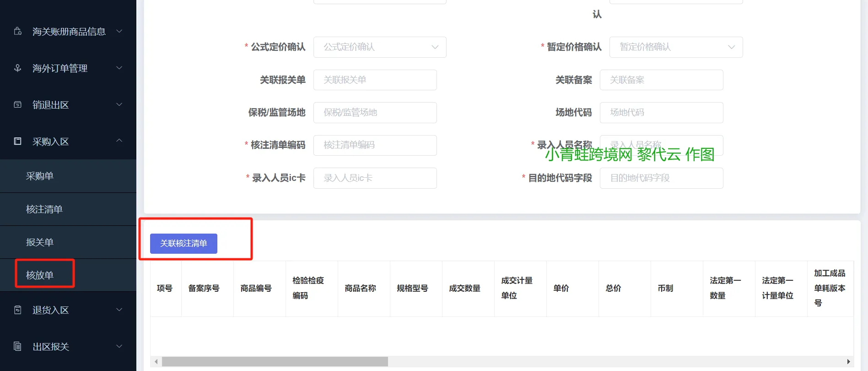Open the 暂定价格确认 dropdown
Image resolution: width=868 pixels, height=371 pixels.
click(x=675, y=47)
